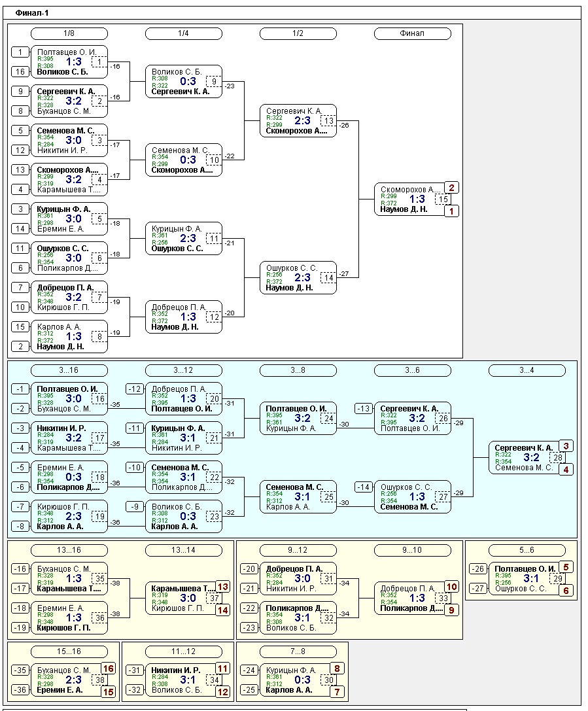Click place badge 7 beside Карлов А. А.
Image resolution: width=588 pixels, height=711 pixels.
(337, 692)
